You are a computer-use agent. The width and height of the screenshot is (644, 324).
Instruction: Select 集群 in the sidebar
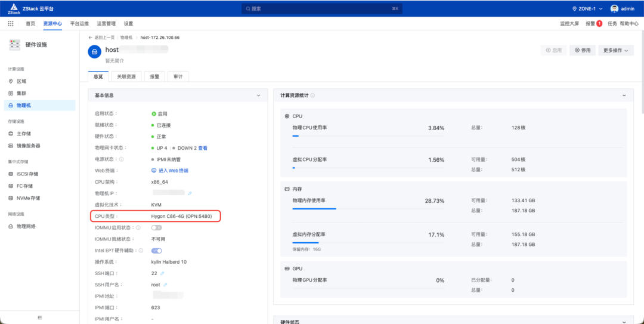pos(40,93)
